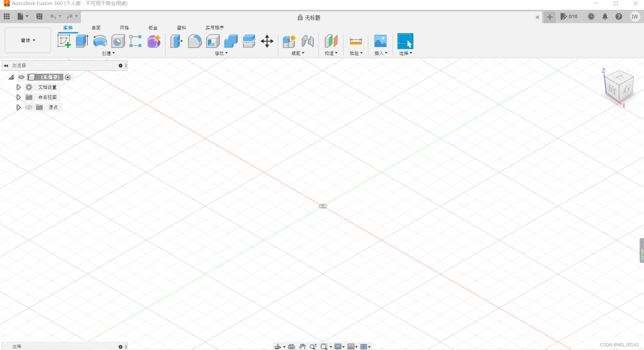Select the Extrude tool in the Create group

click(82, 41)
